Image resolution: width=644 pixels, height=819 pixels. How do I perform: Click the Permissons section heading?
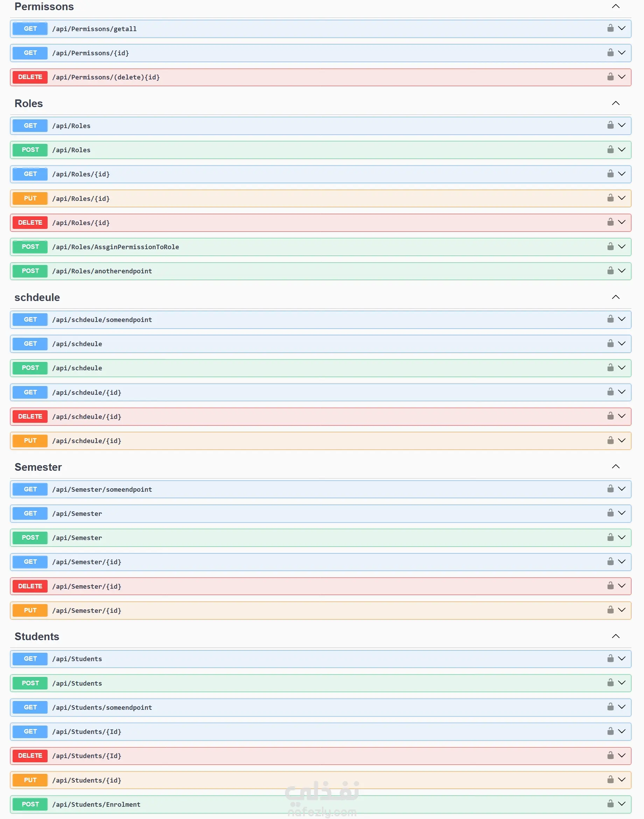pos(44,6)
